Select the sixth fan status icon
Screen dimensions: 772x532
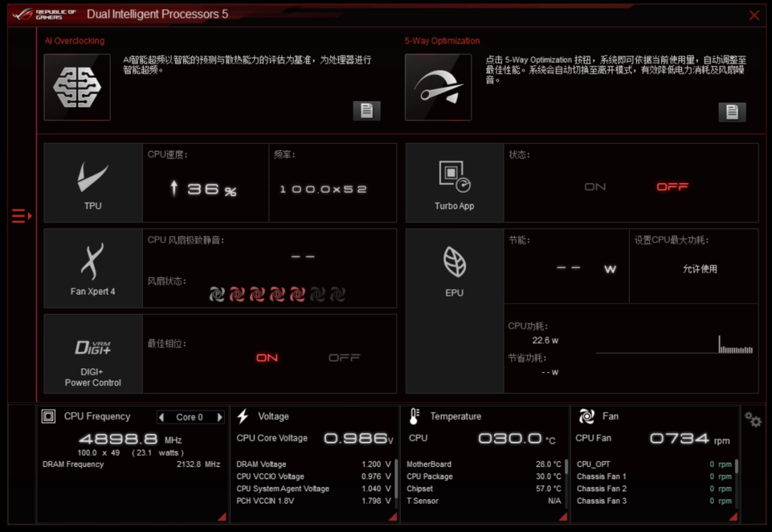point(317,295)
